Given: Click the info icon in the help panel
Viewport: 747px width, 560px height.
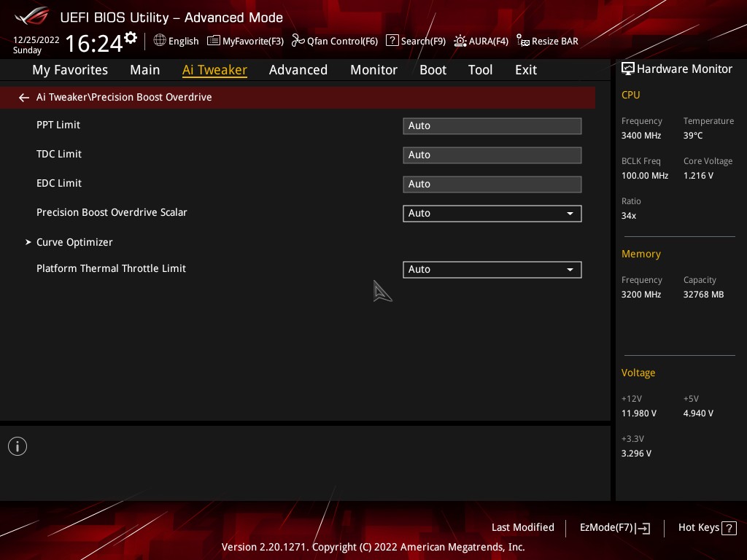Looking at the screenshot, I should 18,446.
